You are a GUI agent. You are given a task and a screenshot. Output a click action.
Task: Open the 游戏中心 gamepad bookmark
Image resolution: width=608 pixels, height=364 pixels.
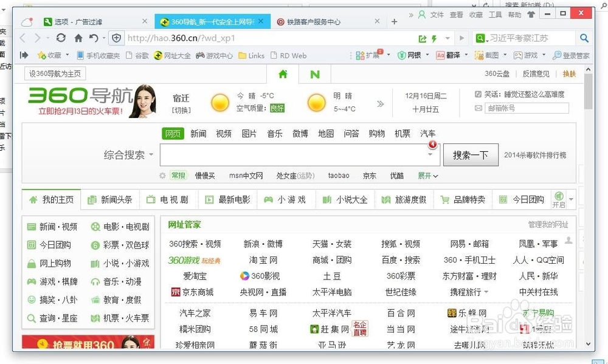pyautogui.click(x=214, y=55)
